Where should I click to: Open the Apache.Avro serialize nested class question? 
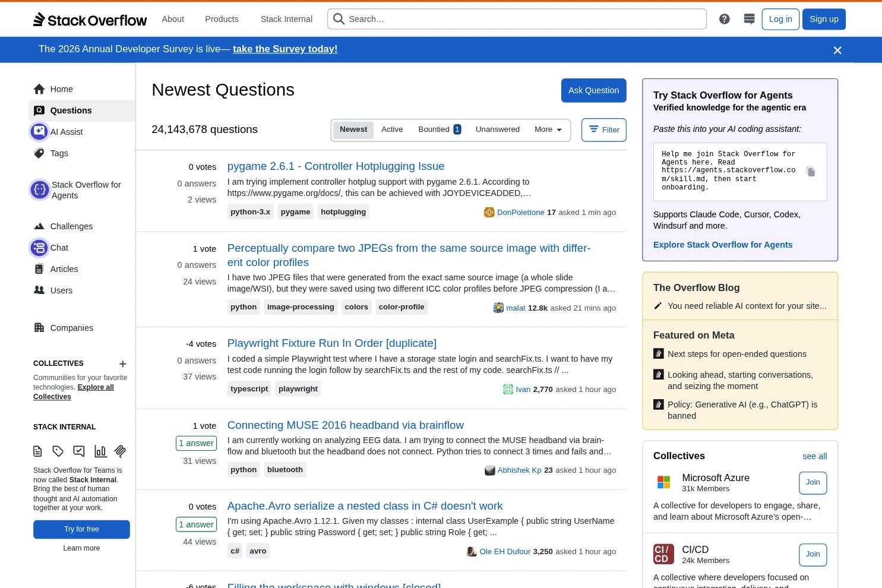pyautogui.click(x=365, y=506)
